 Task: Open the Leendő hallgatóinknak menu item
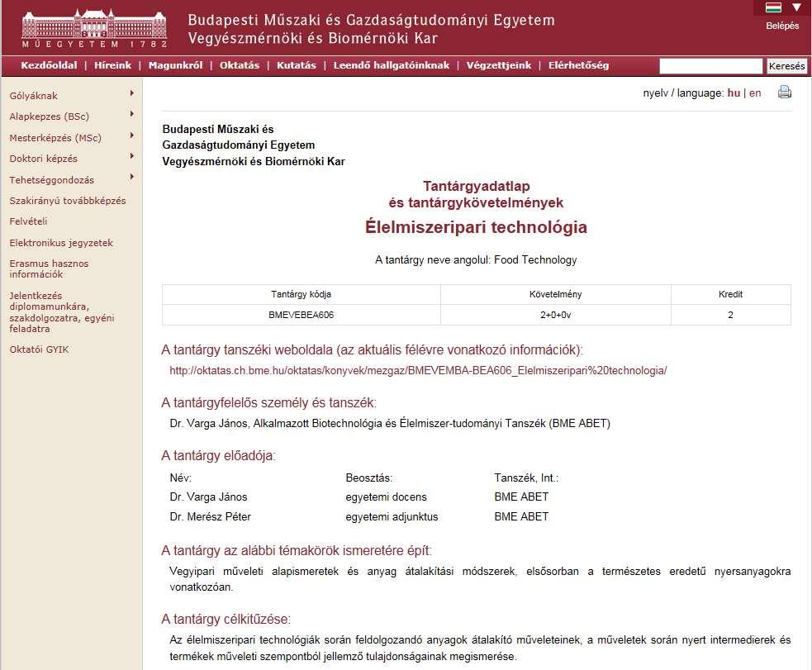pyautogui.click(x=392, y=65)
